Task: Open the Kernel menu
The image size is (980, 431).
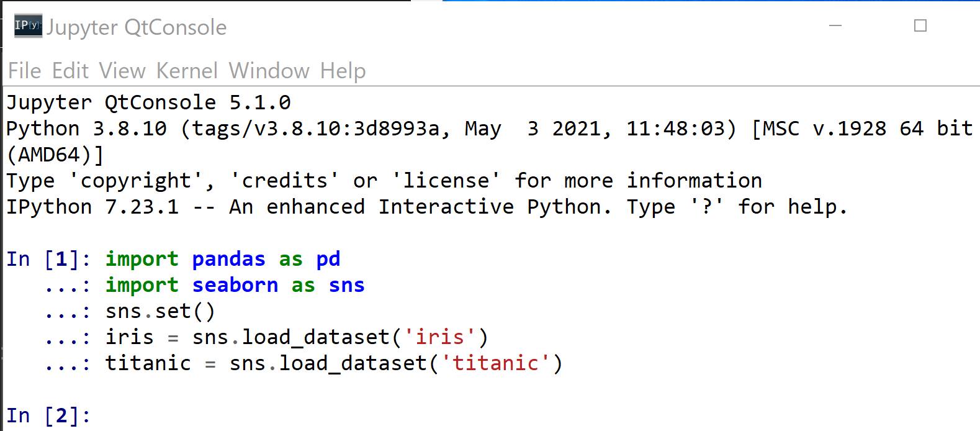Action: (187, 71)
